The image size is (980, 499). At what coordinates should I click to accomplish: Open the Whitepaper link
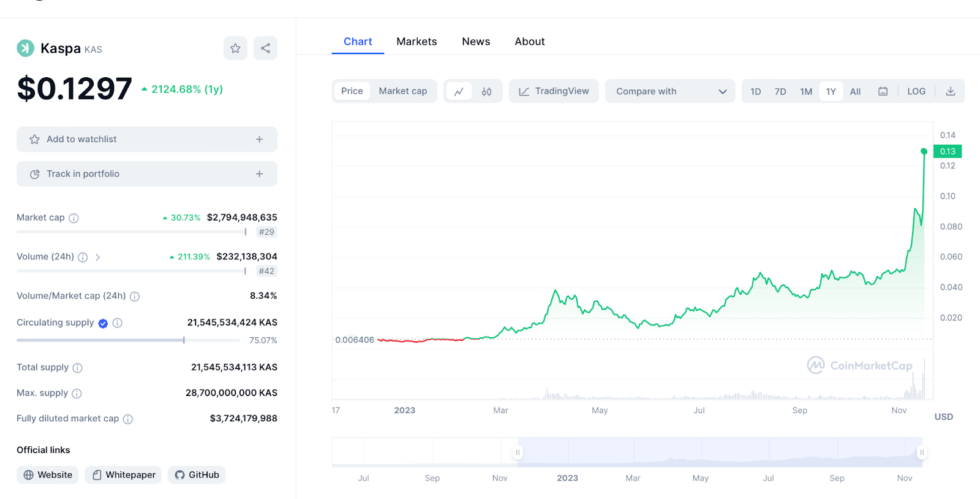(123, 475)
